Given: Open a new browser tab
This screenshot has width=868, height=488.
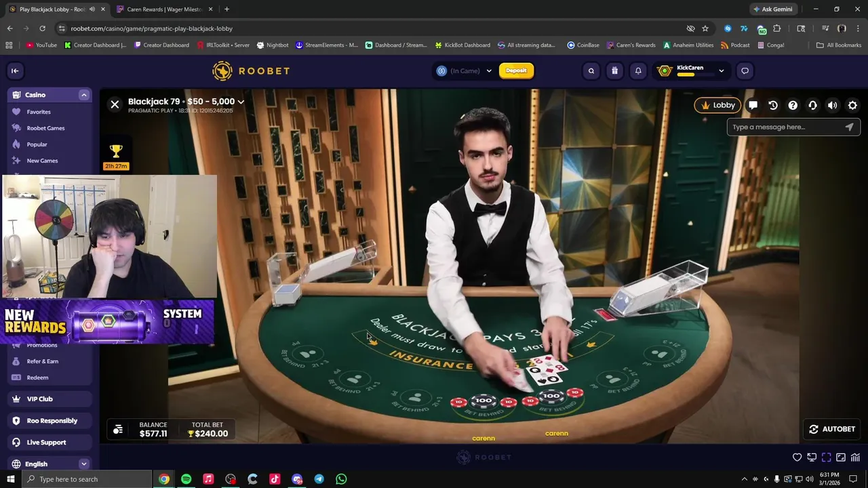Looking at the screenshot, I should pyautogui.click(x=226, y=9).
